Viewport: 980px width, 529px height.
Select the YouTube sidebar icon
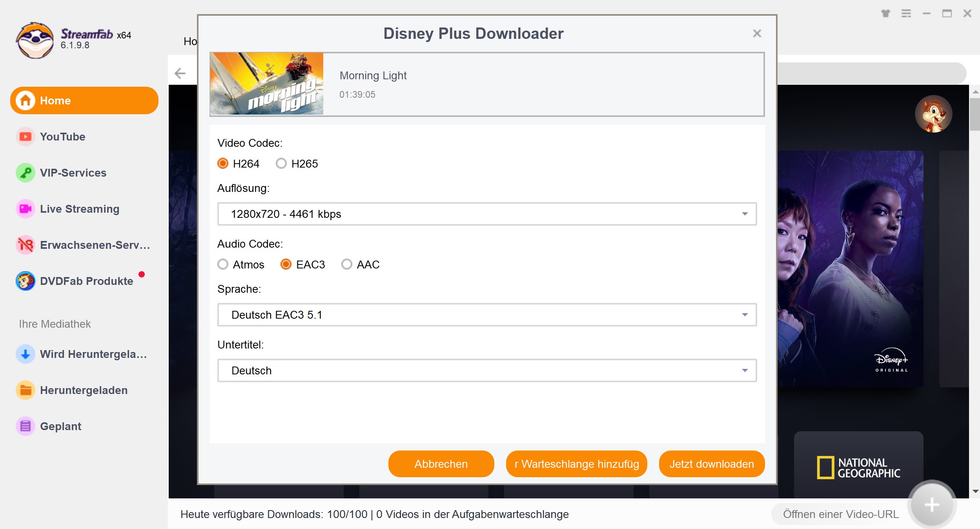pos(25,137)
